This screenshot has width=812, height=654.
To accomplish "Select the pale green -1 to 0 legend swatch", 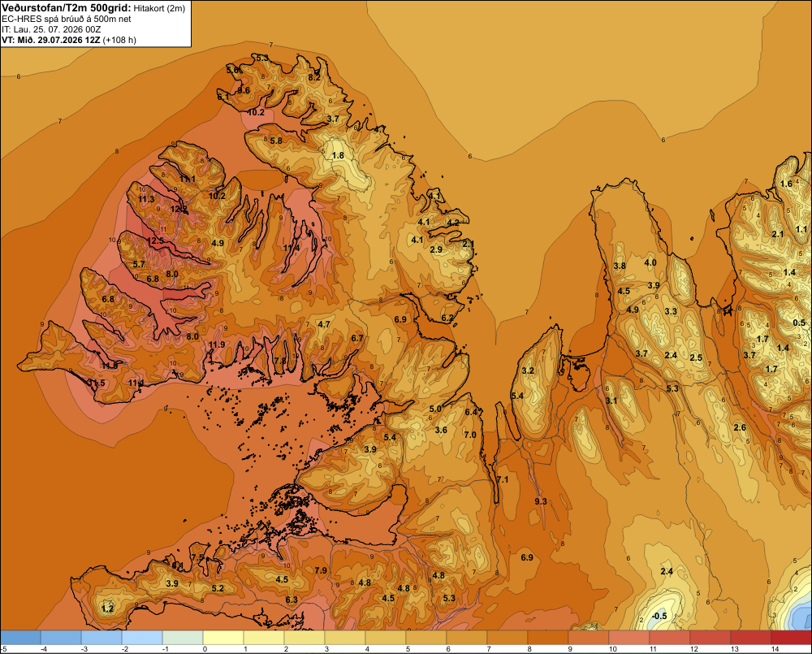I will [x=183, y=637].
